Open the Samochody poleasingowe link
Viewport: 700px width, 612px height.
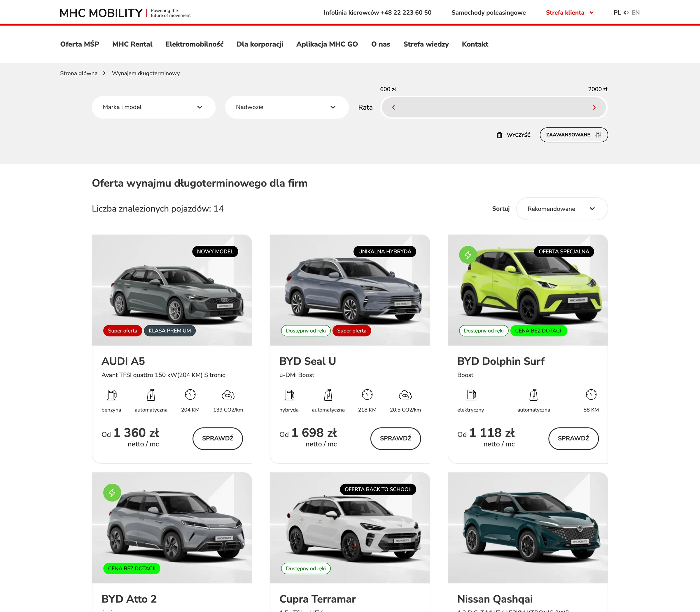click(489, 13)
